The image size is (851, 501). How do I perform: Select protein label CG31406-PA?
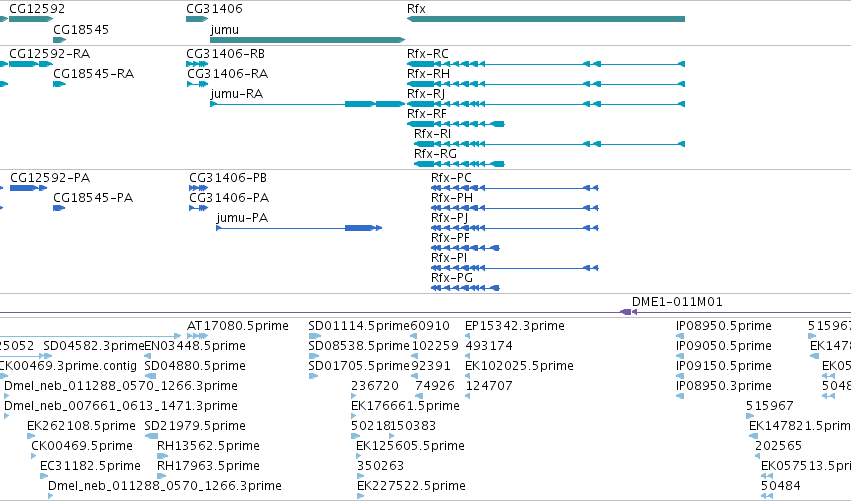click(229, 198)
